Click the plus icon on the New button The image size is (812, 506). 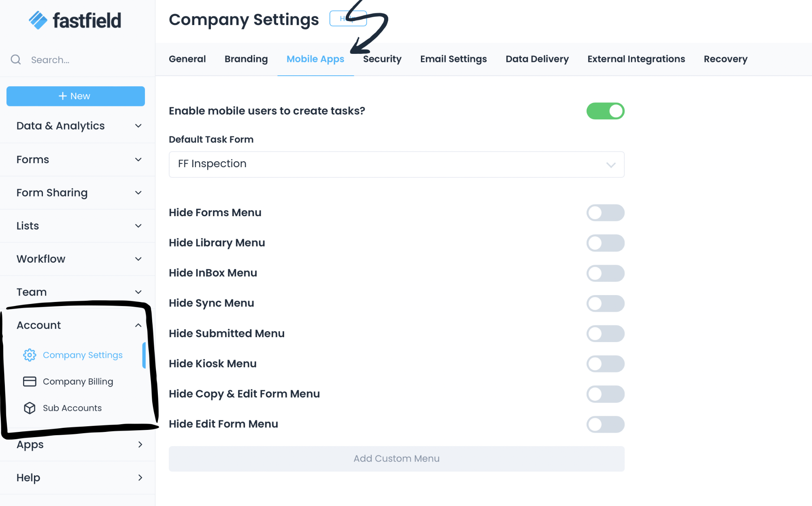[62, 96]
